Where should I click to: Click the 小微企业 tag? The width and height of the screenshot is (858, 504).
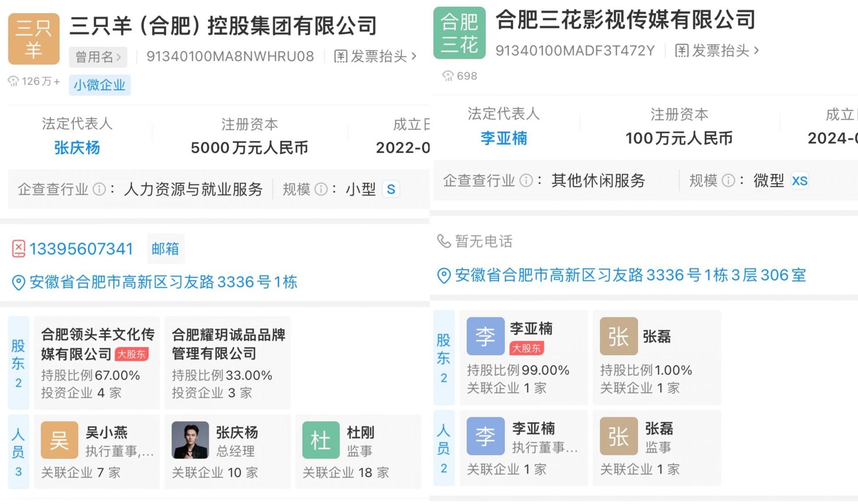click(99, 85)
